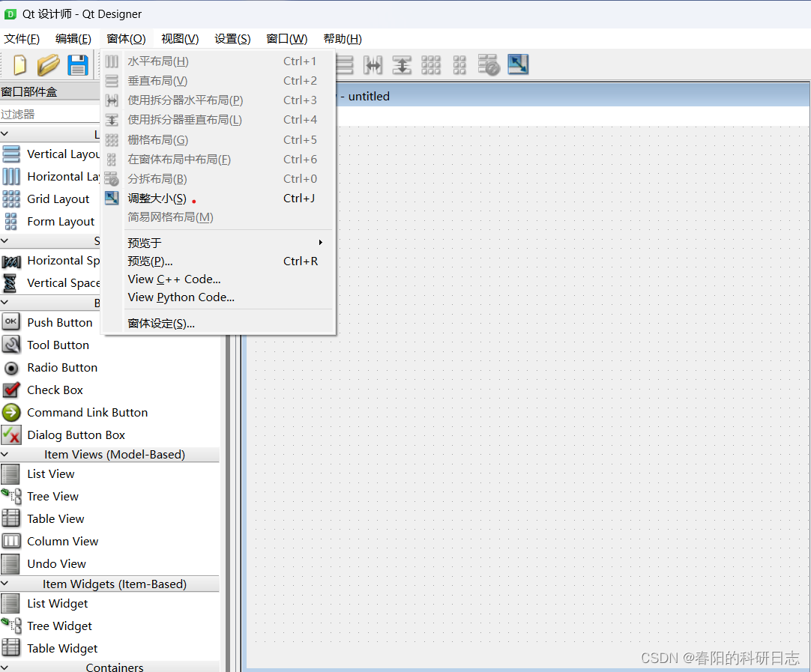Click vertical splitter layout toolbar icon
811x672 pixels.
point(402,65)
